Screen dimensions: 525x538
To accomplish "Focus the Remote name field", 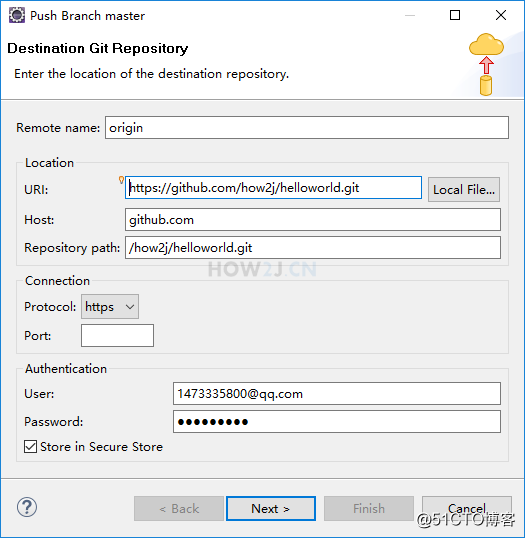I will [x=307, y=128].
